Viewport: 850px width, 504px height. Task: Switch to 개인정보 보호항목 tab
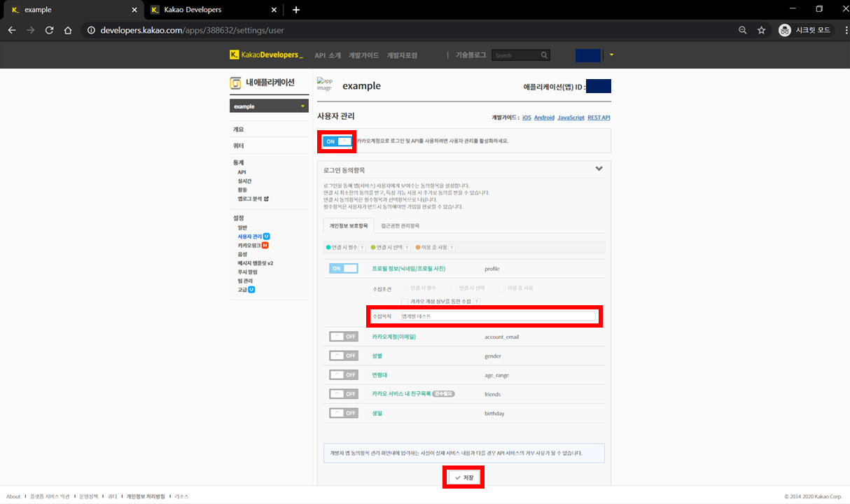click(x=349, y=226)
